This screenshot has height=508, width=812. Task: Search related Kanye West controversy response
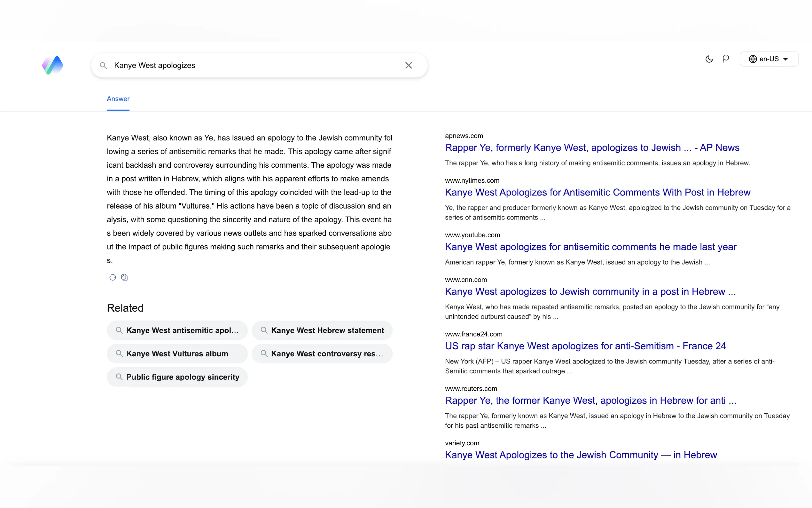click(x=322, y=353)
